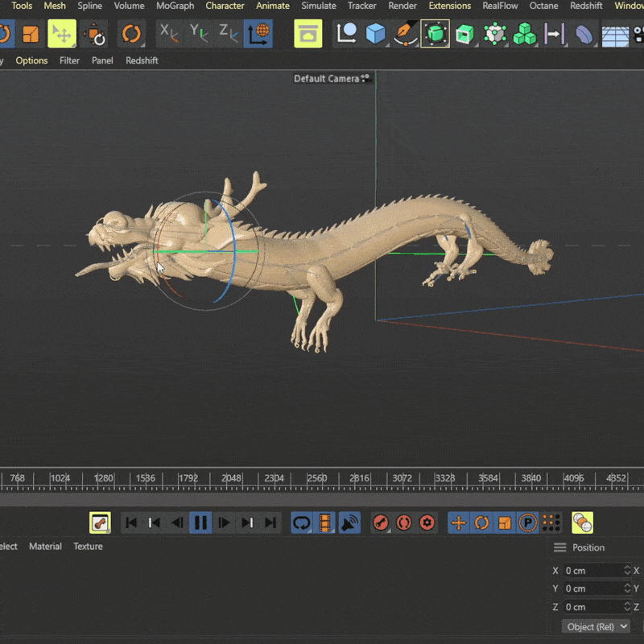Pause the animation playback
This screenshot has width=644, height=644.
[x=200, y=522]
